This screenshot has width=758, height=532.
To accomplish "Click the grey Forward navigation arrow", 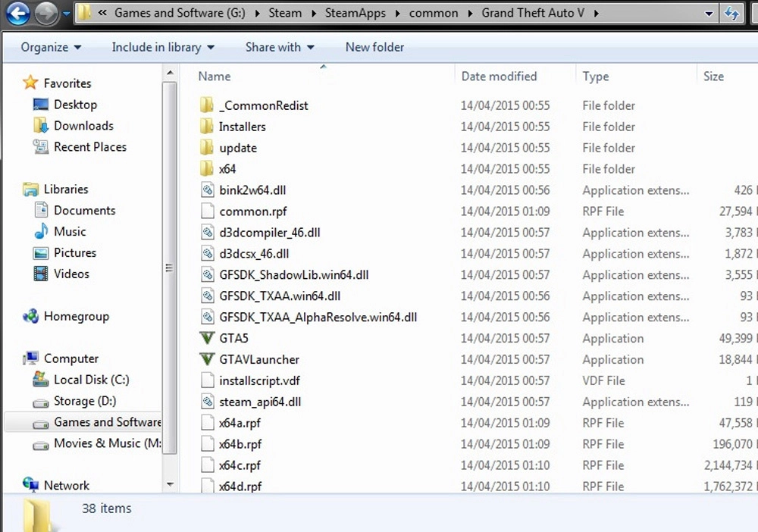I will click(46, 13).
